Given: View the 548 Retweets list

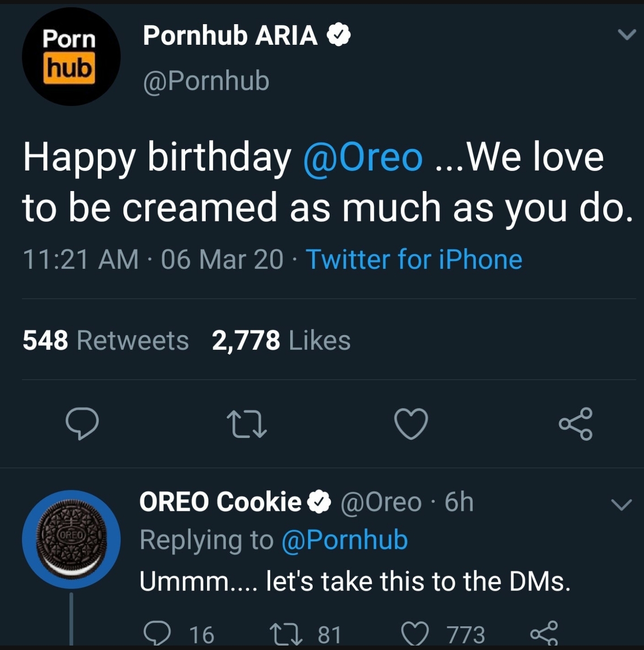Looking at the screenshot, I should click(106, 340).
